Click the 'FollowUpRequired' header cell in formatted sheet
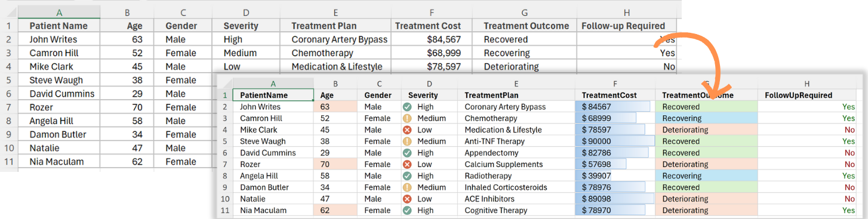This screenshot has width=868, height=219. click(807, 95)
